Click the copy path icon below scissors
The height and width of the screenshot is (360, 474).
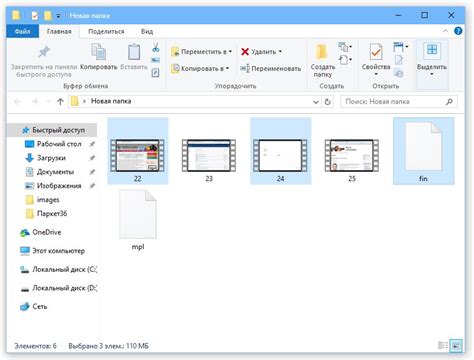click(155, 60)
